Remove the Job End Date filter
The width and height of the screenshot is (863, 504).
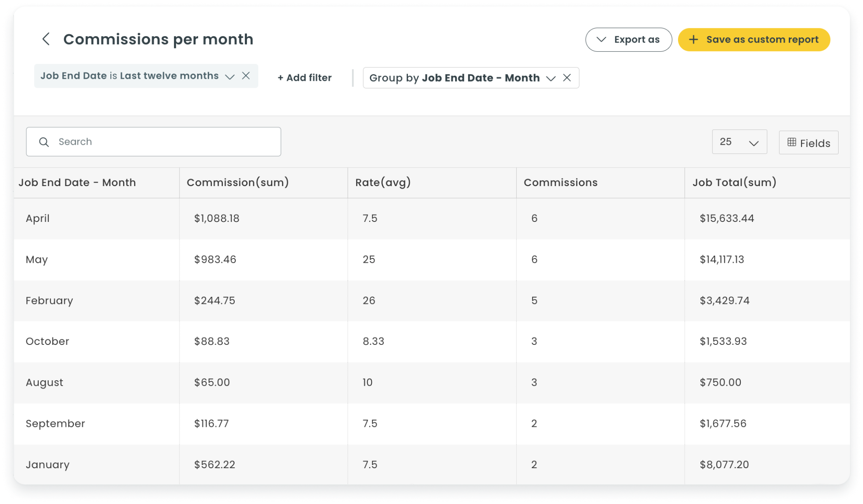pyautogui.click(x=246, y=75)
